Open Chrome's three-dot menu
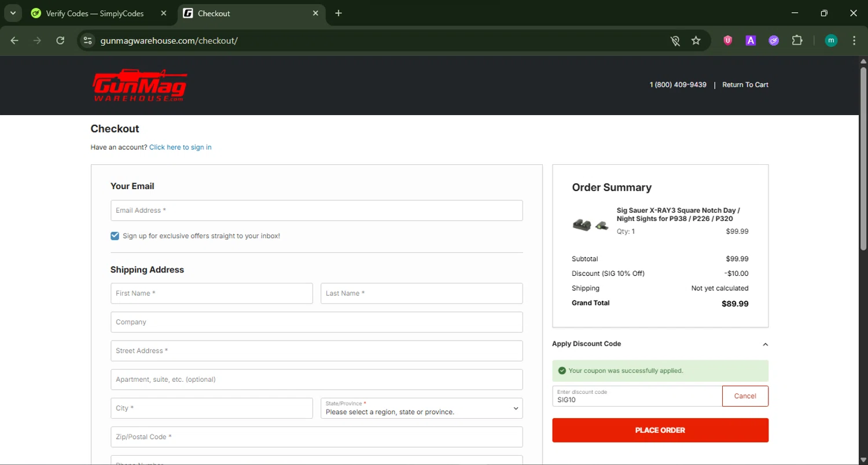The height and width of the screenshot is (465, 868). point(854,40)
